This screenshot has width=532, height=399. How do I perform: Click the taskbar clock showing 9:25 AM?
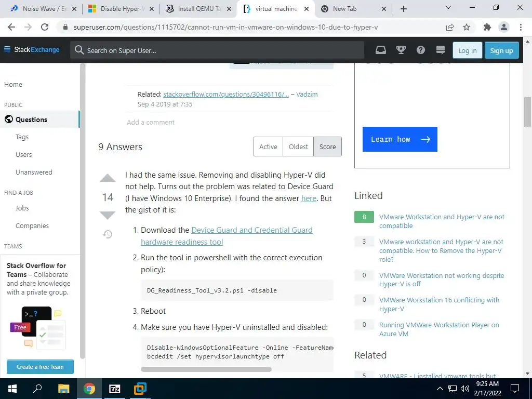point(487,389)
